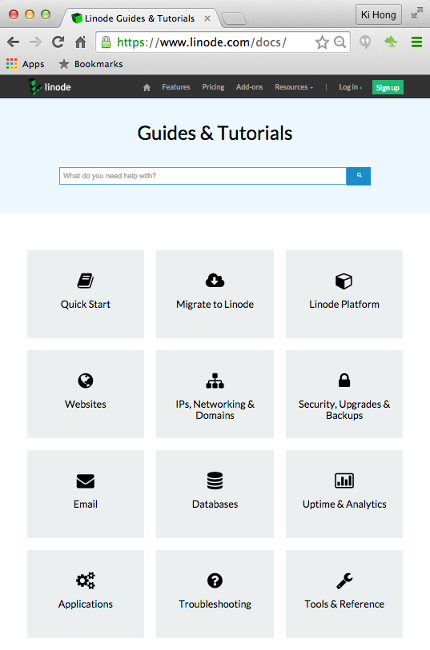Click the zoom magnifier icon in address bar

(340, 42)
